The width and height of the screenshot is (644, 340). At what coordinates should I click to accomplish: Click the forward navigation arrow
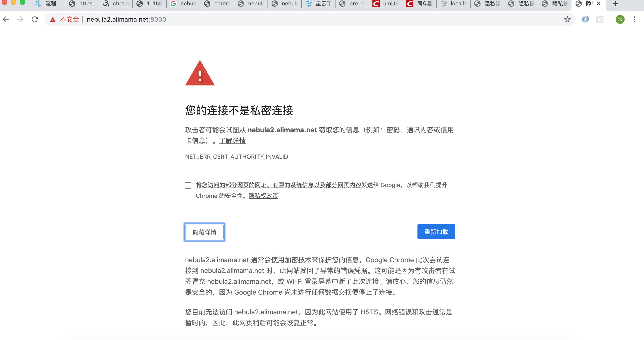coord(20,19)
